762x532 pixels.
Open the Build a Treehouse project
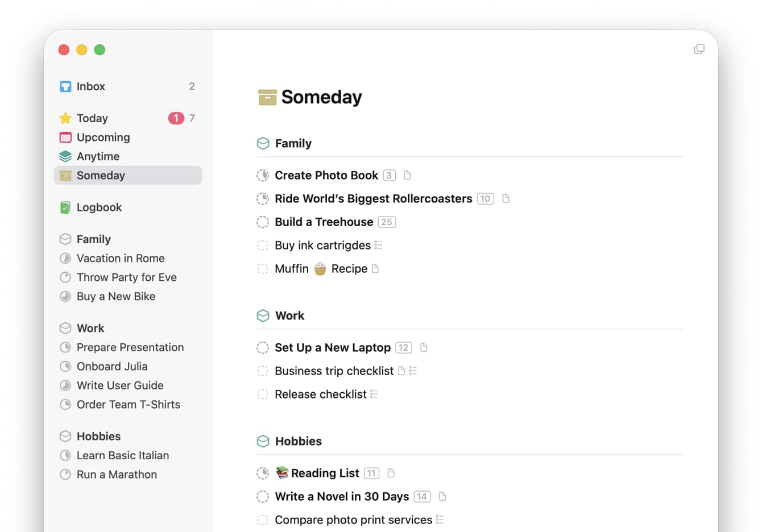tap(324, 222)
